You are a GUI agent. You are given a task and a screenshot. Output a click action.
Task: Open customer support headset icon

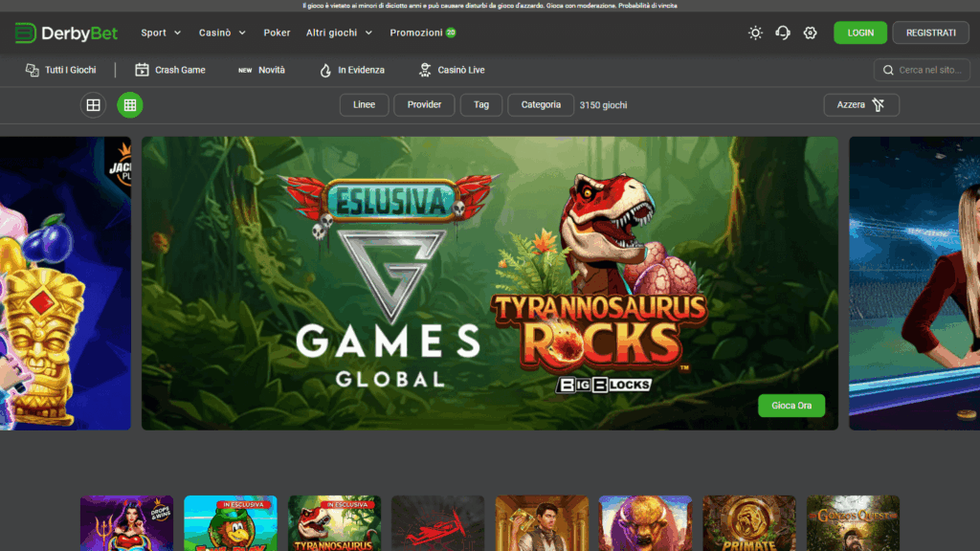pyautogui.click(x=783, y=33)
